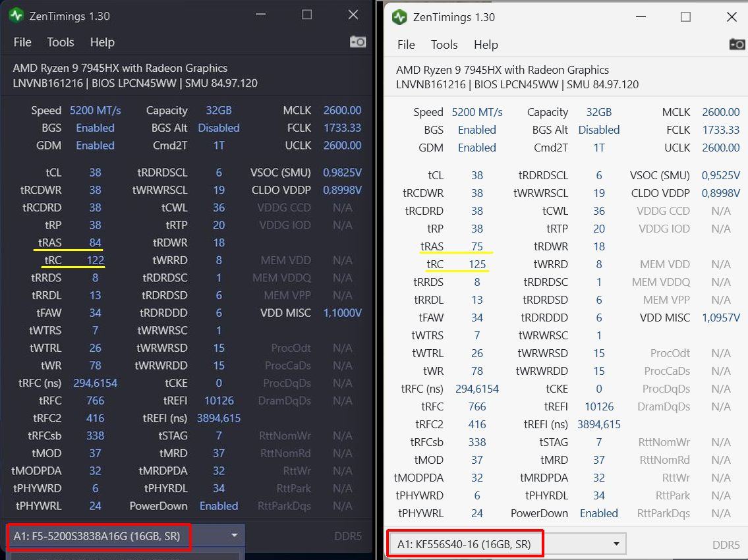Click DDR5 label in dark window footer
This screenshot has height=560, width=748.
point(348,536)
